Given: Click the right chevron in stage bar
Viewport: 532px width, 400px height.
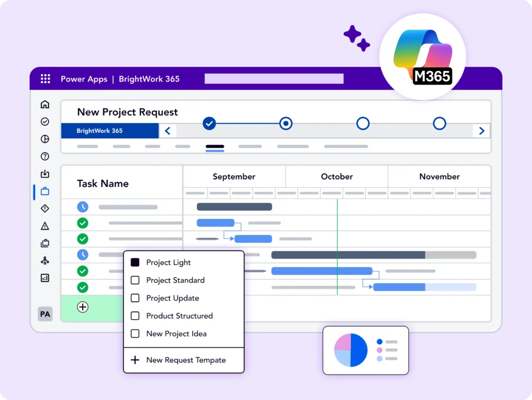Looking at the screenshot, I should point(482,131).
